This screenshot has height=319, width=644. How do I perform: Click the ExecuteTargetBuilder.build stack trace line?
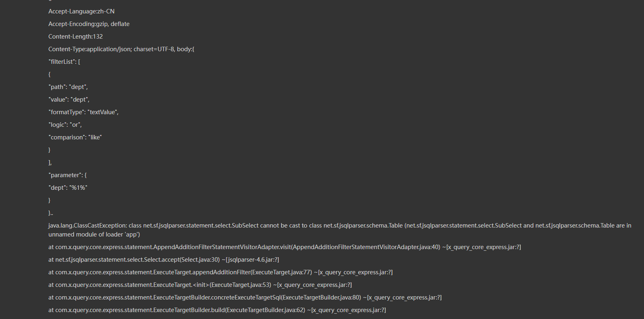click(x=217, y=310)
